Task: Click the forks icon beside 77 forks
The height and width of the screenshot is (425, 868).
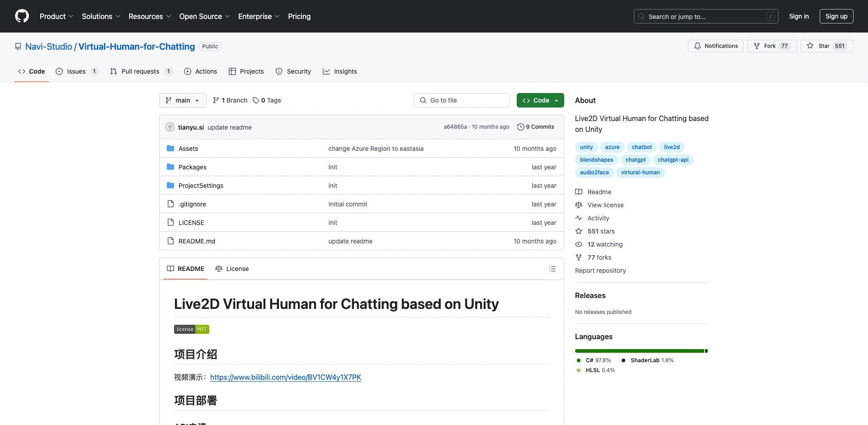Action: click(579, 257)
